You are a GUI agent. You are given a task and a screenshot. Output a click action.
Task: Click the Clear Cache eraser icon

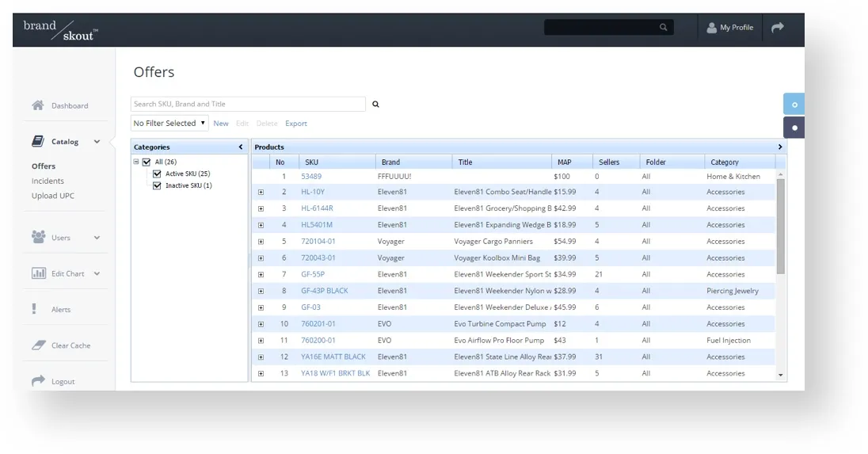pyautogui.click(x=38, y=345)
